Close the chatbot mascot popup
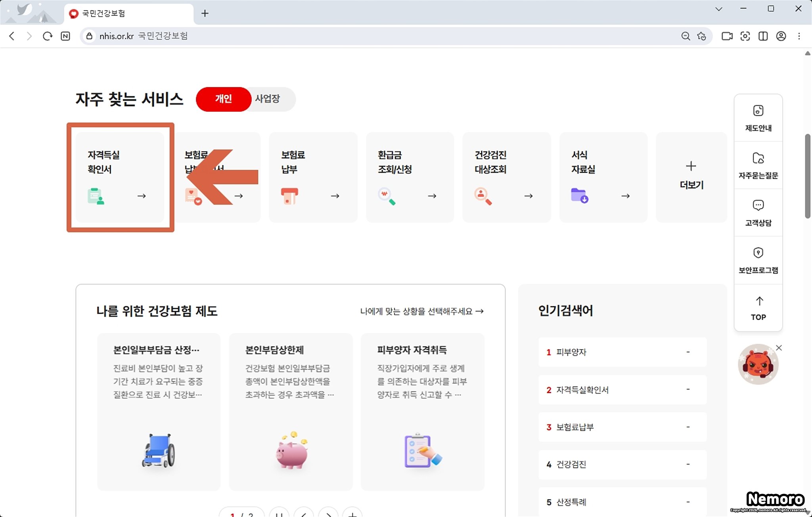 click(x=779, y=348)
